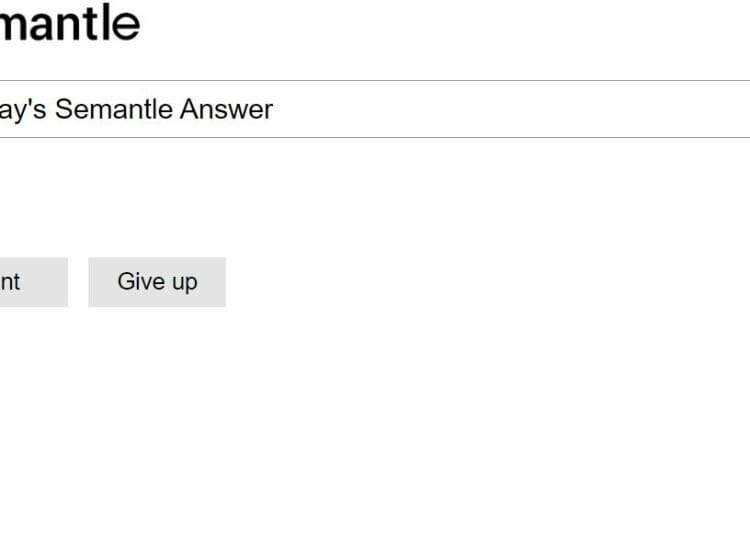Click the button left of Give up
750x536 pixels.
coord(33,282)
